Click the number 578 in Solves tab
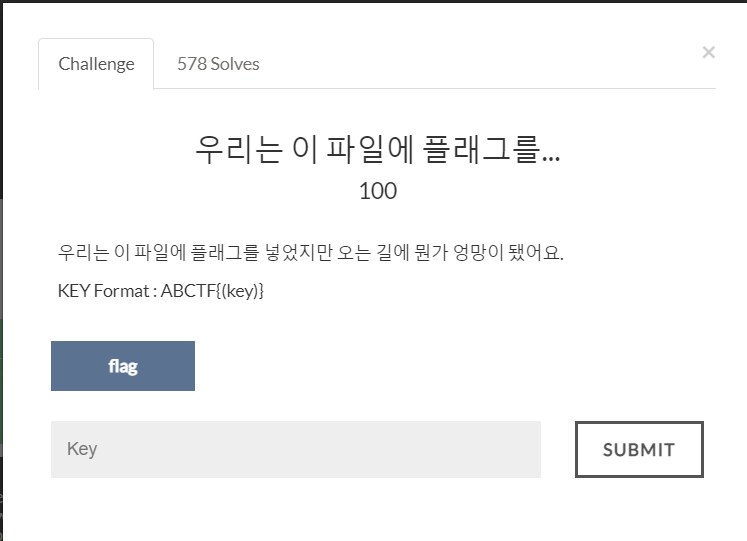The width and height of the screenshot is (747, 541). (x=192, y=64)
